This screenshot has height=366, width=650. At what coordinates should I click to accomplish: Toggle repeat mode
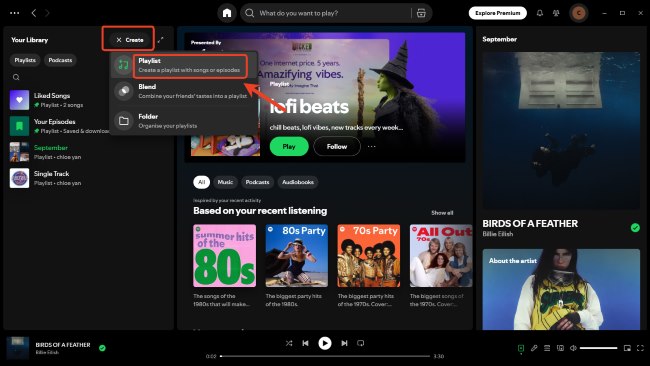click(x=361, y=343)
